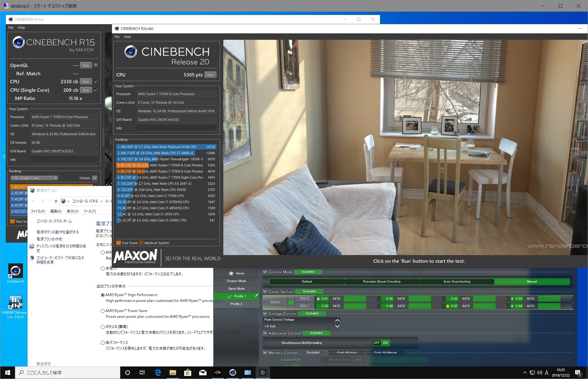Click Details arrow button in Cinebench R15 ranking
This screenshot has width=588, height=379.
click(x=95, y=178)
